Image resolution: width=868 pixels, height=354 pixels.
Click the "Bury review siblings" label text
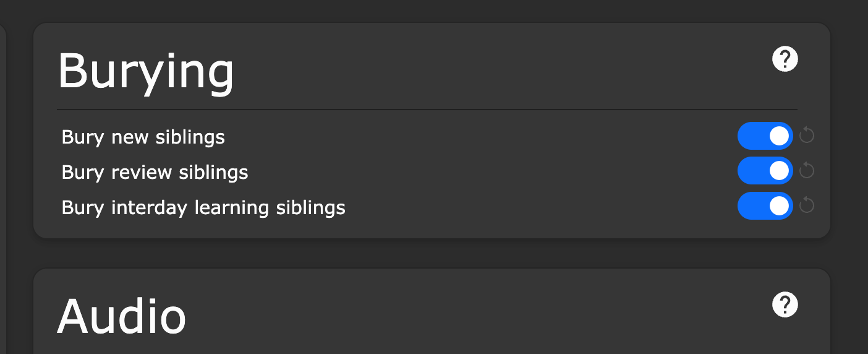(x=155, y=172)
